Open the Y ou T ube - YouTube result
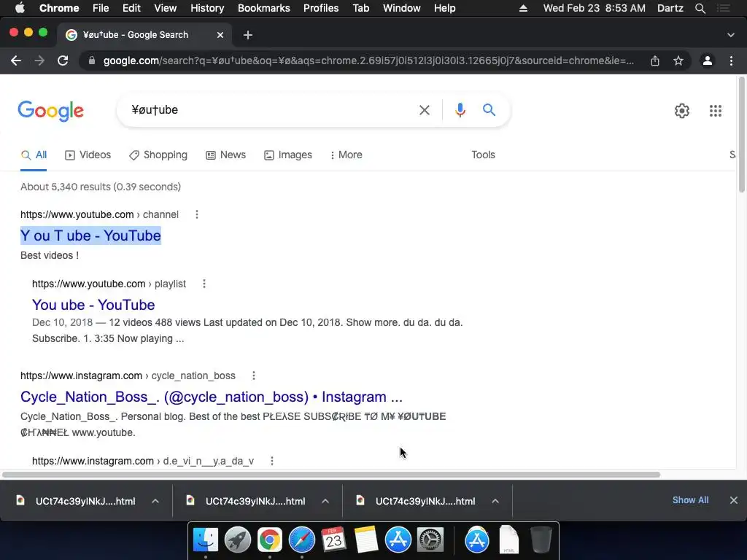This screenshot has height=560, width=747. (x=90, y=236)
